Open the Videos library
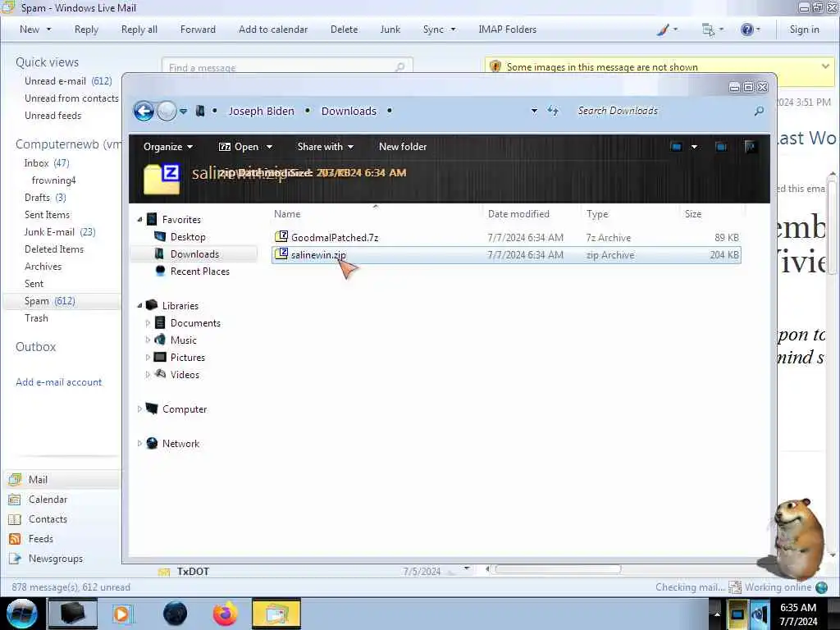840x630 pixels. tap(185, 374)
